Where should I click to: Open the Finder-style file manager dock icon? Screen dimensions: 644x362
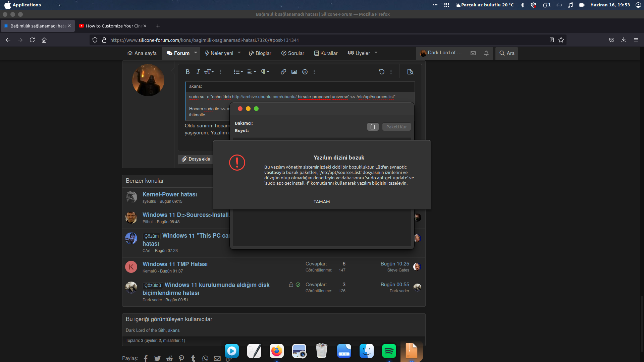click(367, 351)
